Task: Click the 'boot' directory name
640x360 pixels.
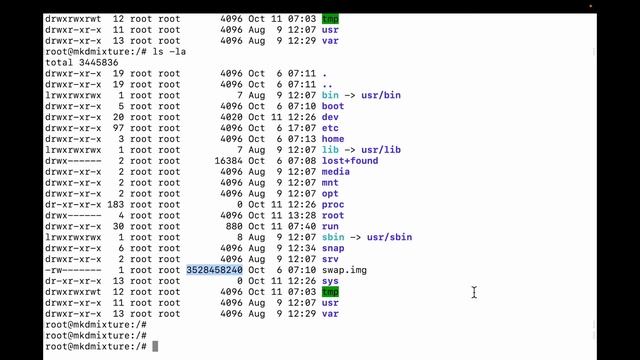Action: click(x=333, y=106)
